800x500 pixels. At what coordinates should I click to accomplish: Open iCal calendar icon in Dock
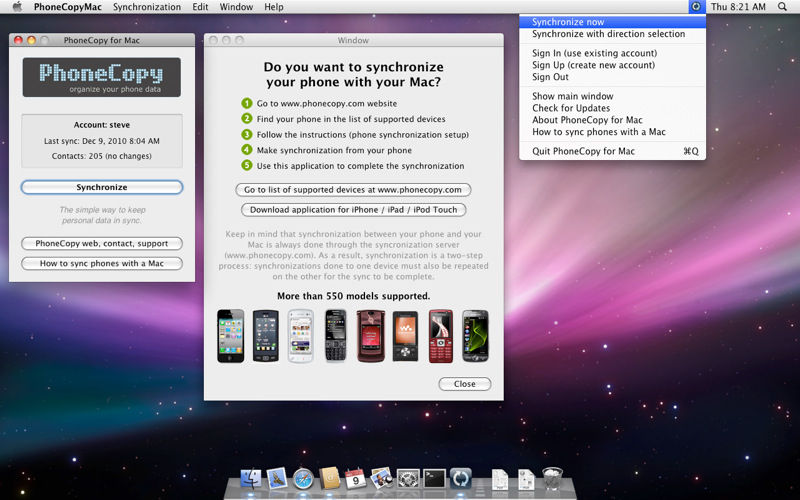click(355, 479)
